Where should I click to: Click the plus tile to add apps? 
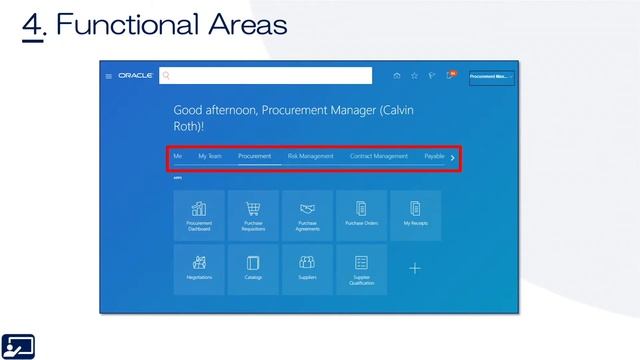(x=415, y=268)
